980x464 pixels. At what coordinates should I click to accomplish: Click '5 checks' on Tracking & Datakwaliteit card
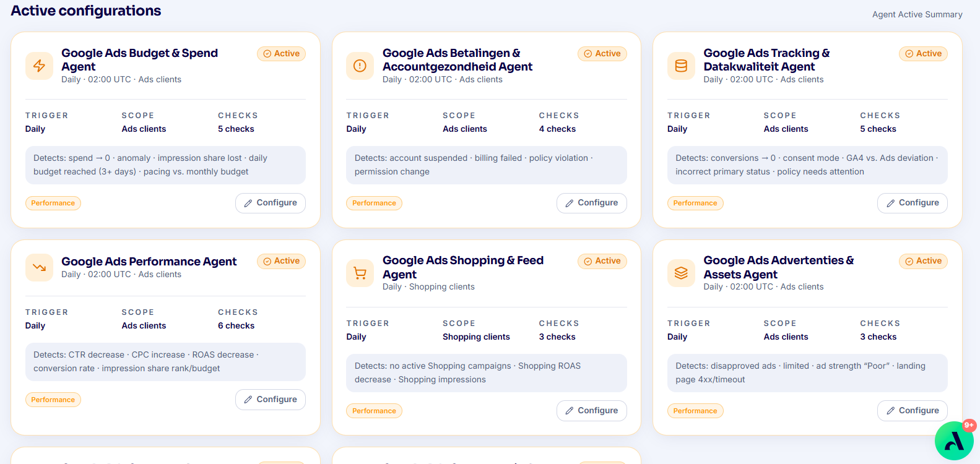(x=878, y=129)
